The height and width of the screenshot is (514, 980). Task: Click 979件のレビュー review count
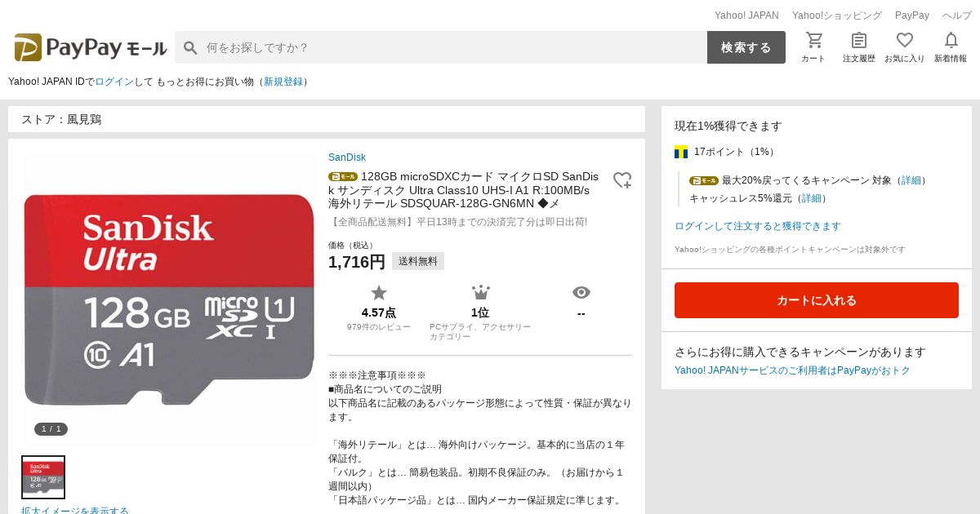(x=379, y=327)
